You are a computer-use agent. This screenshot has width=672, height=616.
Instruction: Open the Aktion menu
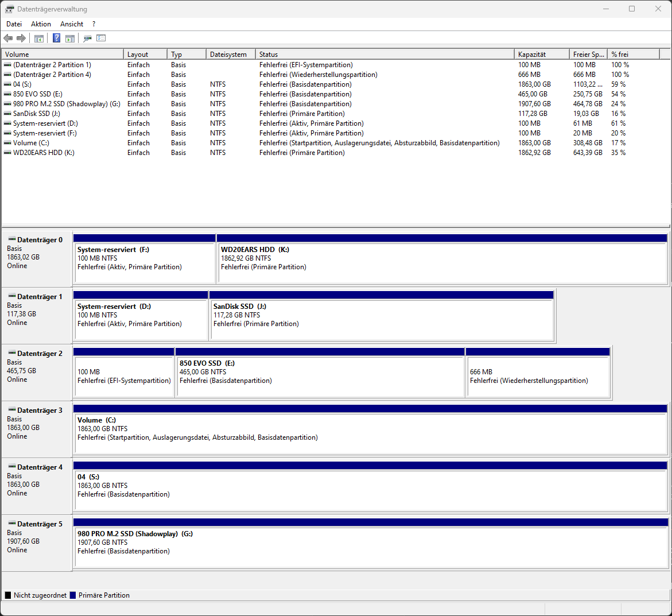[x=41, y=24]
